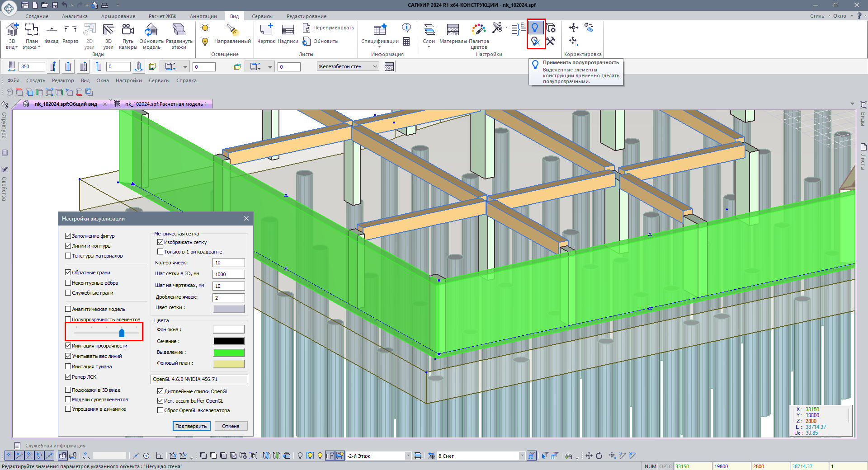
Task: Uncheck Изображать сетку checkbox
Action: pyautogui.click(x=160, y=242)
